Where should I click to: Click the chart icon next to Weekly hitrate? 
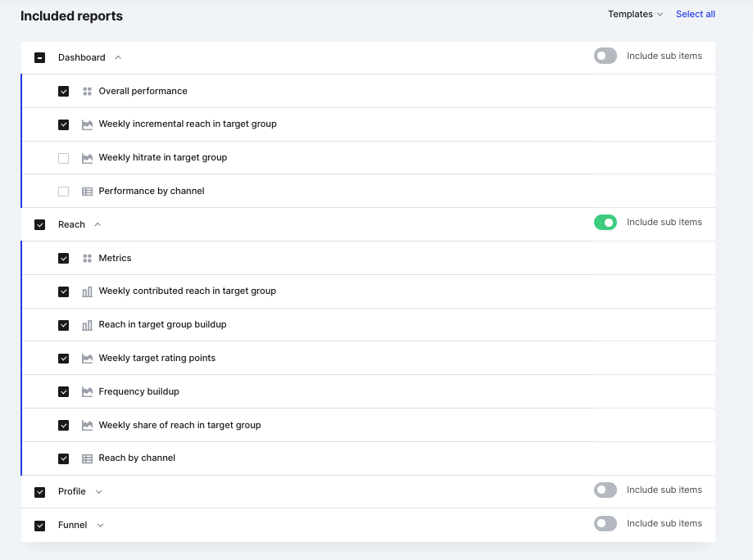(x=87, y=158)
